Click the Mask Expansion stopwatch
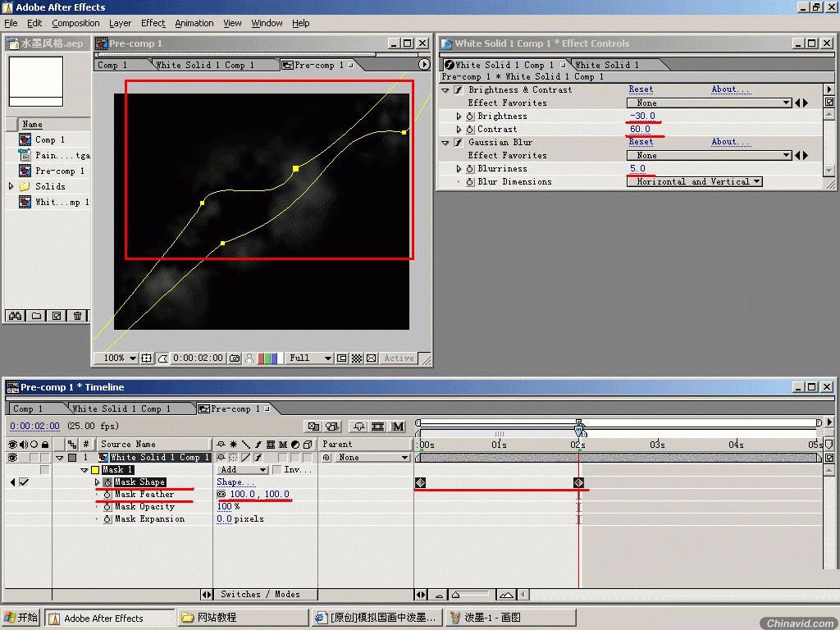This screenshot has width=840, height=630. click(107, 519)
